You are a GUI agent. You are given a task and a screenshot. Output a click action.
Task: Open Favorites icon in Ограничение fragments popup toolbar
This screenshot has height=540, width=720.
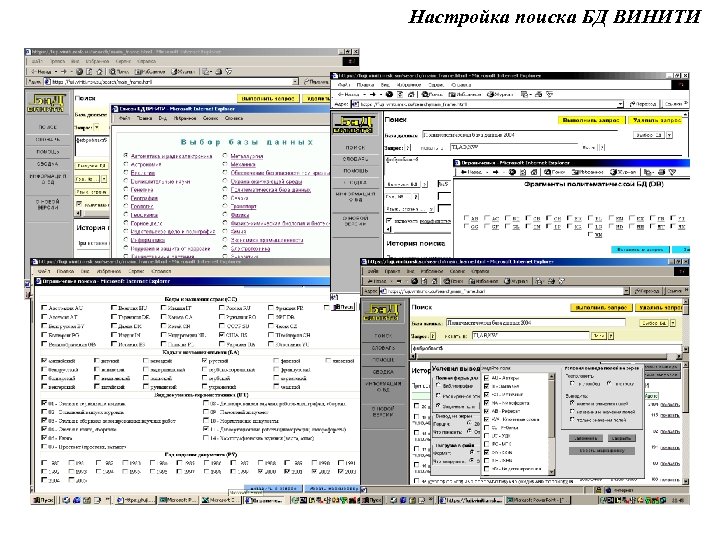587,172
